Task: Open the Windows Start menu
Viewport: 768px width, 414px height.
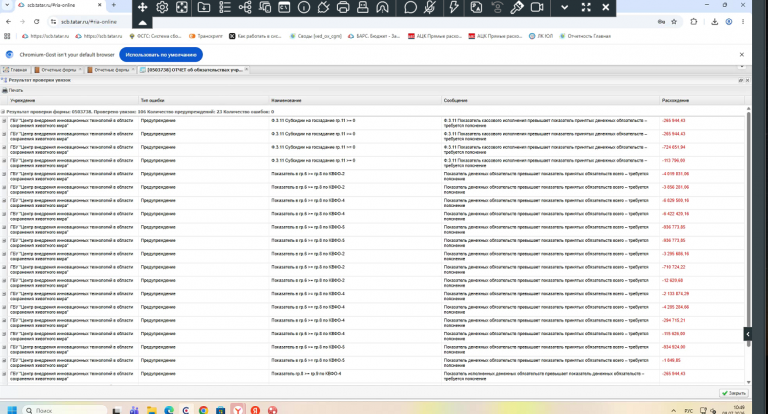Action: [x=12, y=410]
